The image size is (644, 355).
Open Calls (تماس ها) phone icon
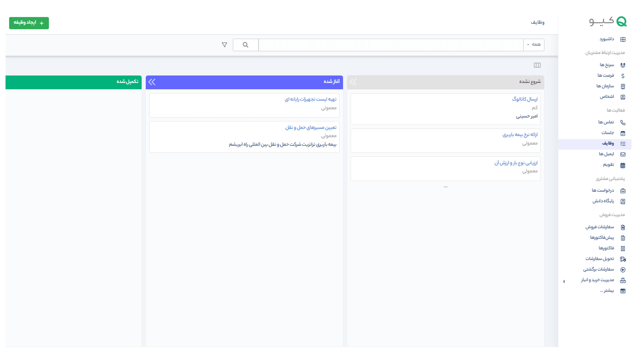pyautogui.click(x=623, y=122)
